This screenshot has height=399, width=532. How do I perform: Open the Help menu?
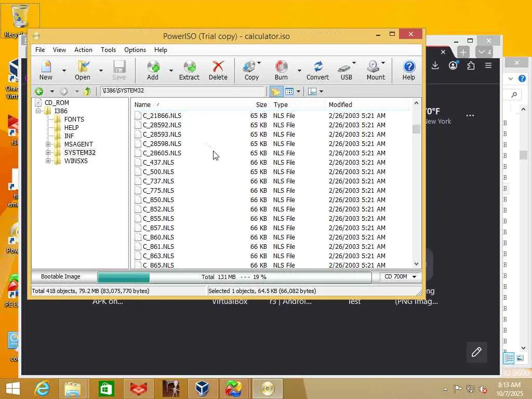coord(161,50)
